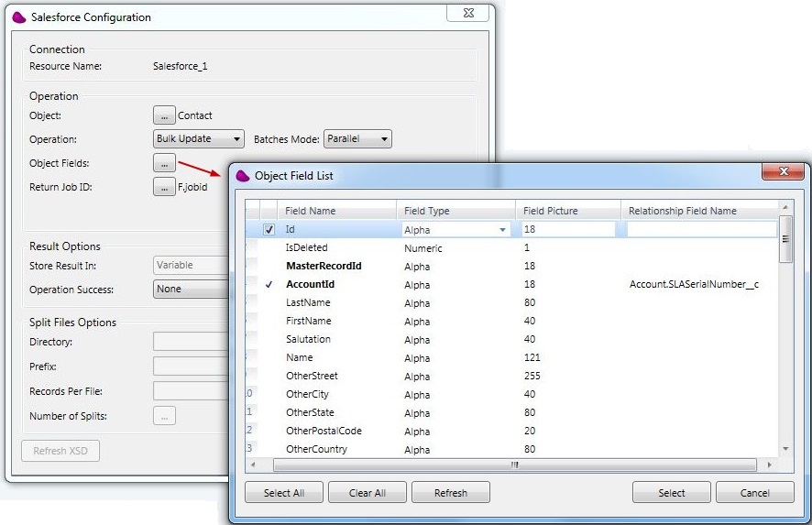812x525 pixels.
Task: Select the Salutation field row
Action: [511, 340]
